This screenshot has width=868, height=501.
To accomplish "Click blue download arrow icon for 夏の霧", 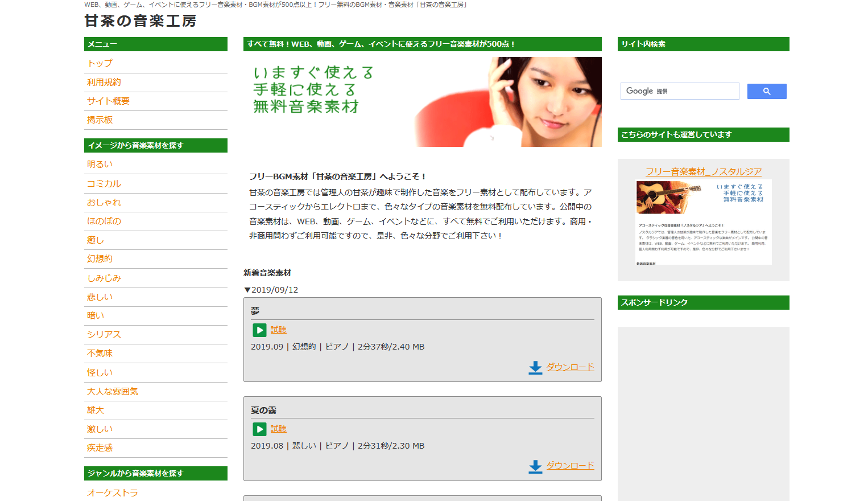I will 535,466.
